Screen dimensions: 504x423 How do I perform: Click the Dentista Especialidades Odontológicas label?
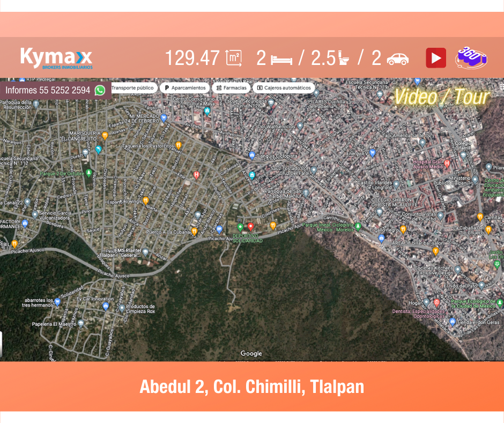[x=419, y=314]
